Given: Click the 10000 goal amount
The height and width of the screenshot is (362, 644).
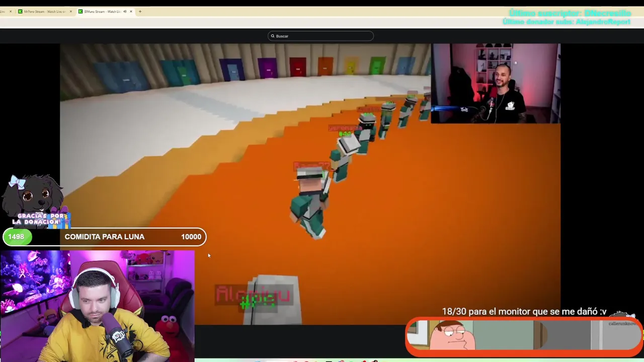Looking at the screenshot, I should [191, 237].
